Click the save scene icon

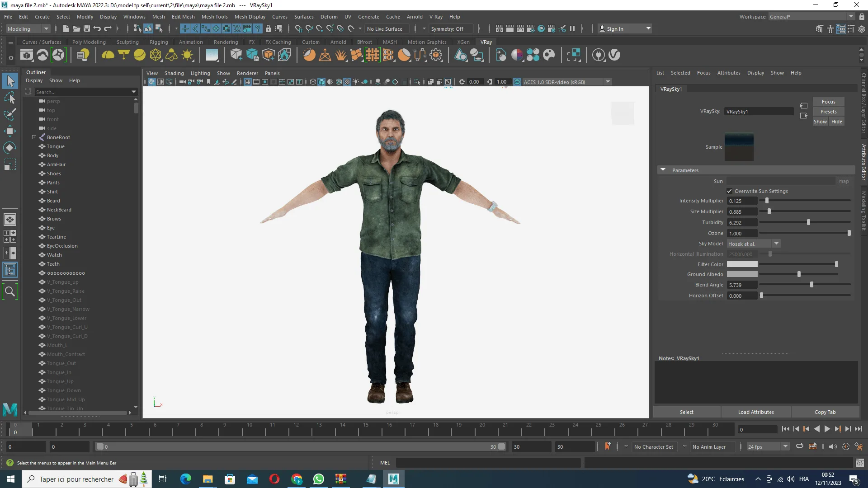86,28
